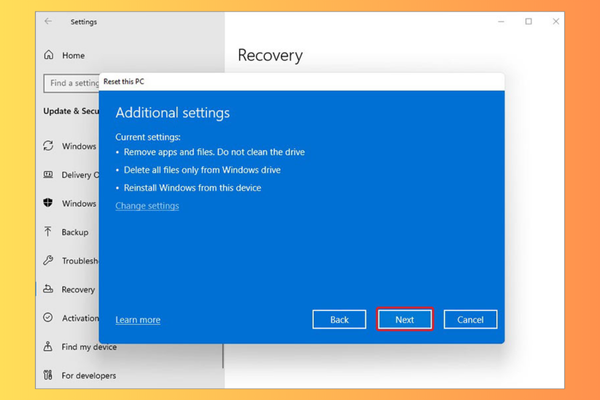The image size is (600, 400).
Task: Click the Update & Security section label
Action: coord(71,111)
